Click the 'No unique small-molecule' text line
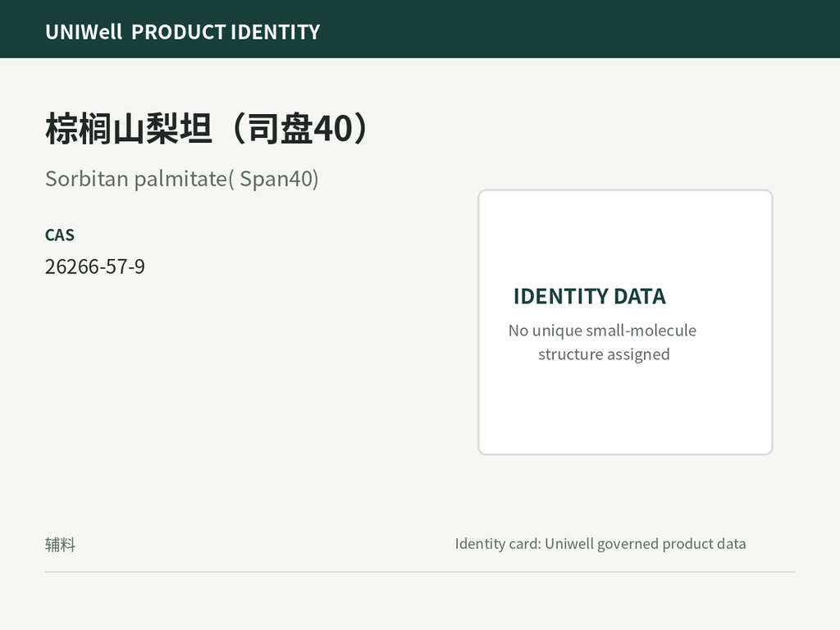This screenshot has height=630, width=840. (603, 331)
